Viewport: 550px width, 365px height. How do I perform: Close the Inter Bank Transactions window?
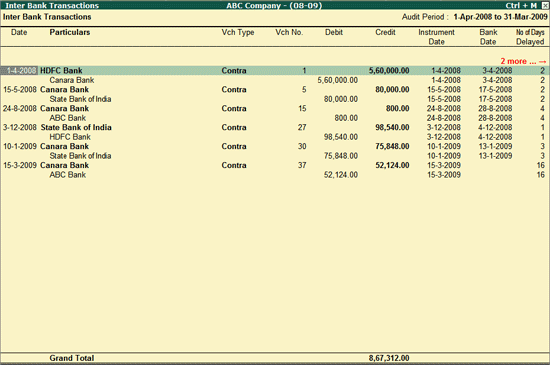(x=545, y=5)
